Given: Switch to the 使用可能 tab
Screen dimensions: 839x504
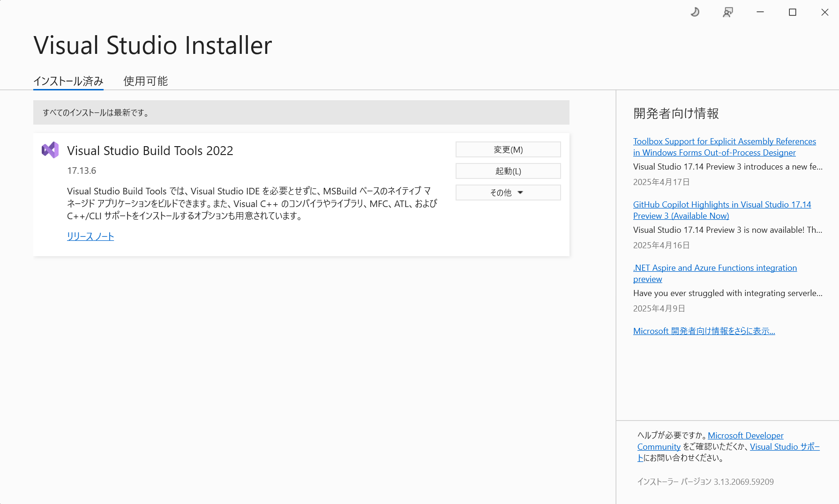Looking at the screenshot, I should 146,81.
